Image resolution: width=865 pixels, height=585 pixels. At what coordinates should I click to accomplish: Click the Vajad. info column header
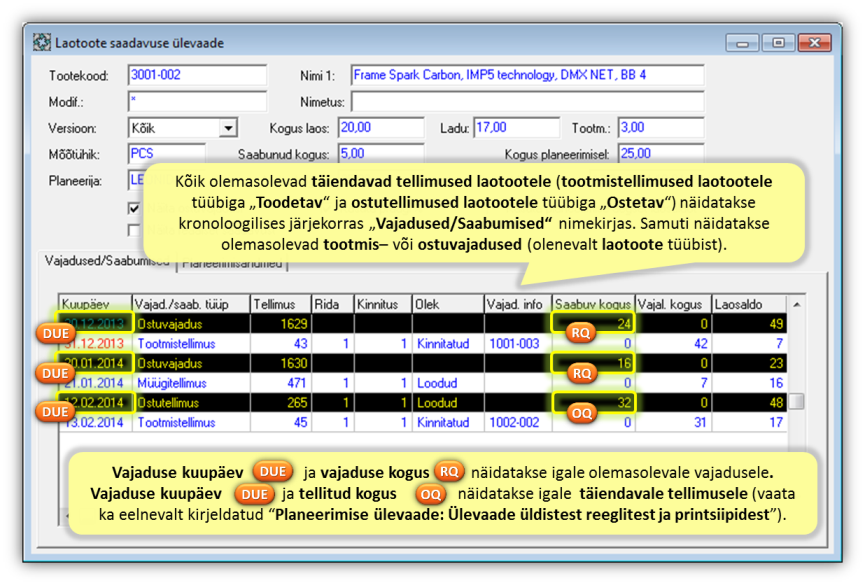tap(518, 304)
